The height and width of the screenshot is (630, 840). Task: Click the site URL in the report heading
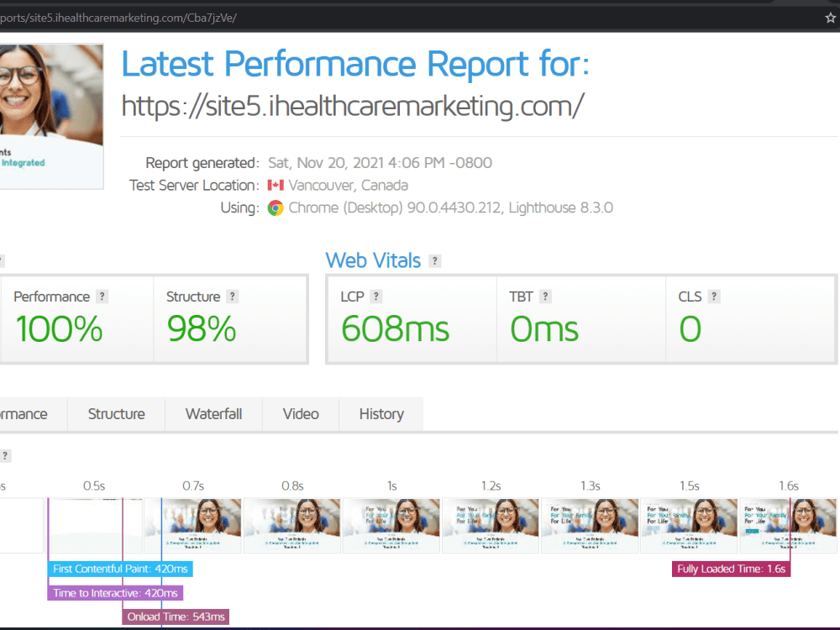pyautogui.click(x=353, y=106)
